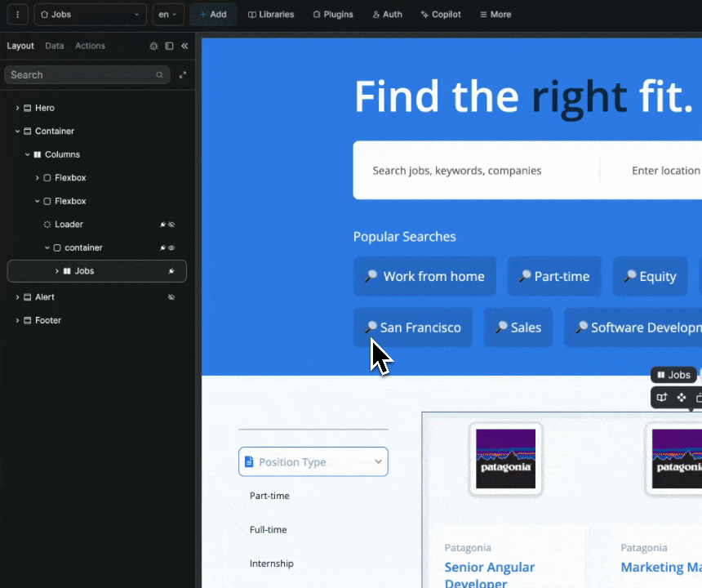Expand the Hero tree node

tap(17, 109)
